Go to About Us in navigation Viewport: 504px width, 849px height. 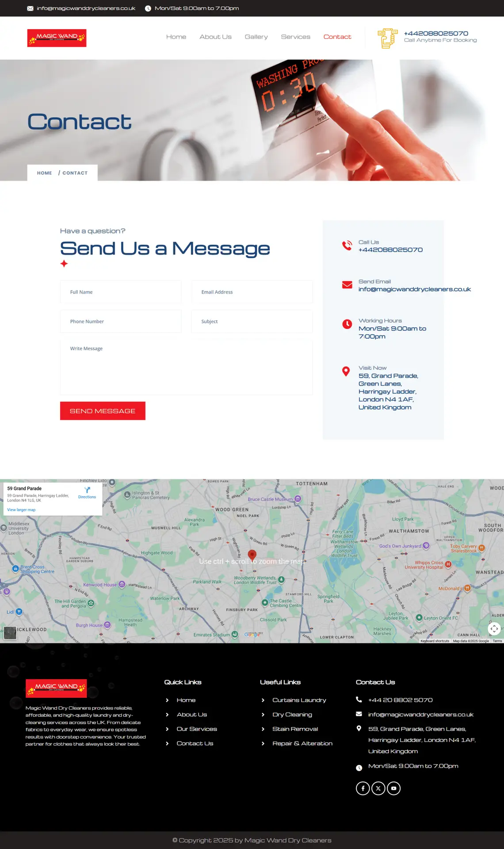click(x=215, y=37)
